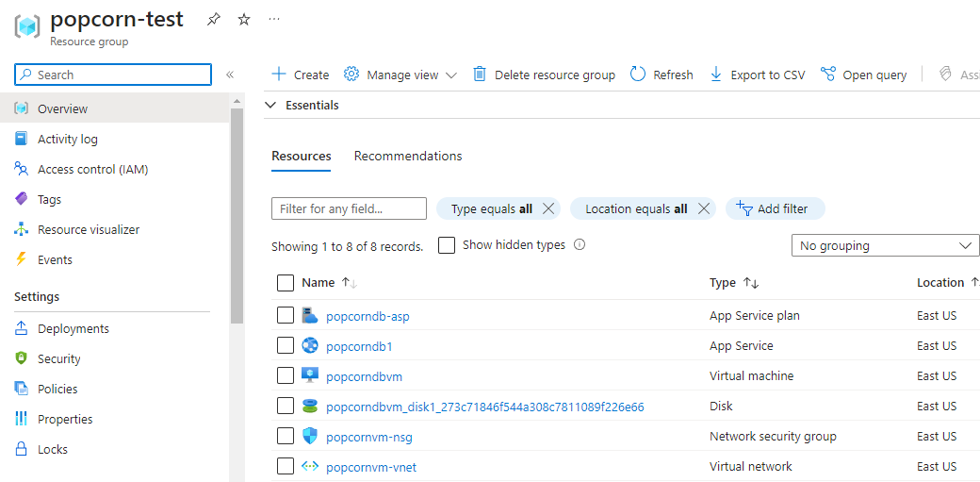The width and height of the screenshot is (980, 482).
Task: Click the Overview icon in sidebar
Action: [x=22, y=108]
